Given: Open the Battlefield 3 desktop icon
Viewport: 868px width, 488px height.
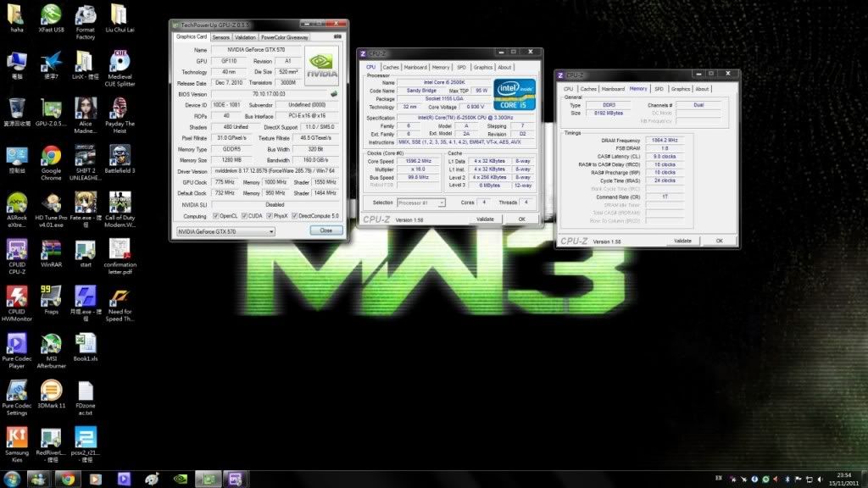Looking at the screenshot, I should click(x=120, y=157).
